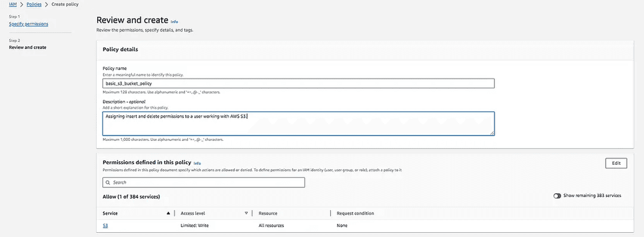Open Info link beside Permissions defined
This screenshot has width=644, height=237.
click(197, 164)
